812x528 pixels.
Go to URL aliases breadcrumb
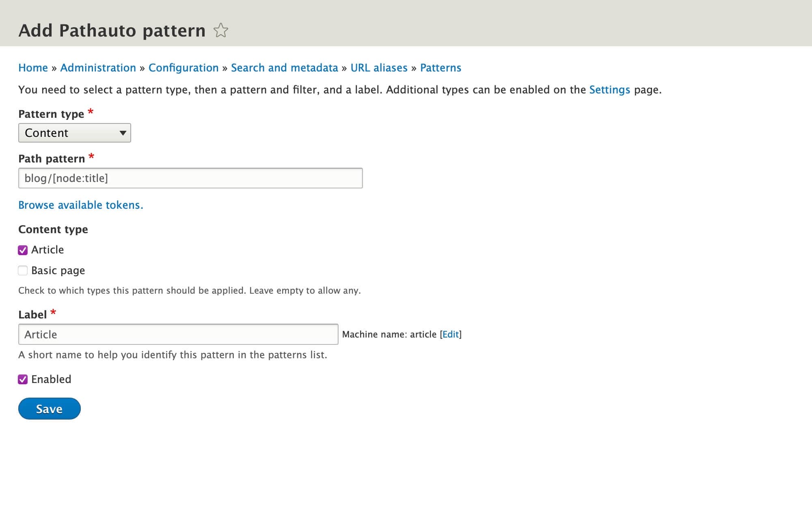(379, 68)
